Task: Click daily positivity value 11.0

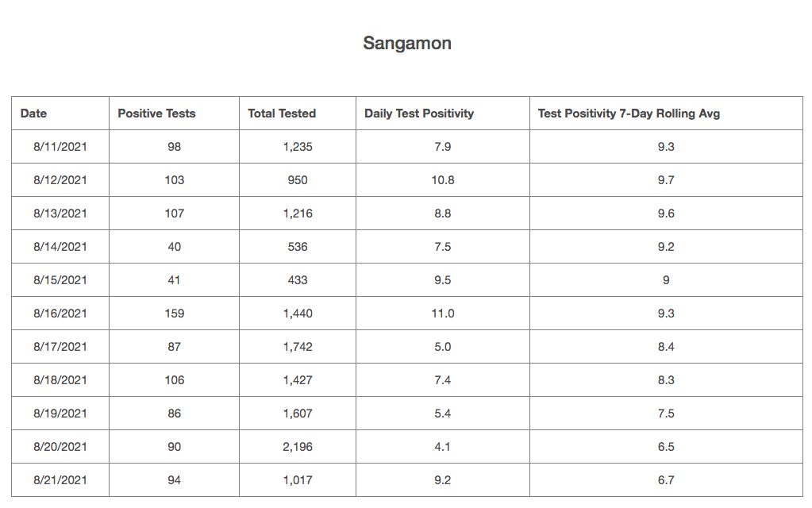Action: tap(443, 314)
